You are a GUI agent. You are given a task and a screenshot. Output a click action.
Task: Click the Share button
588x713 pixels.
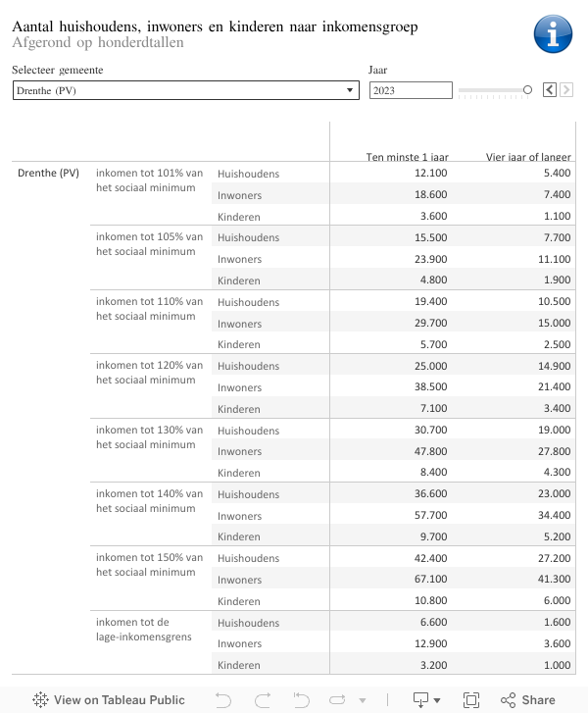pyautogui.click(x=528, y=699)
